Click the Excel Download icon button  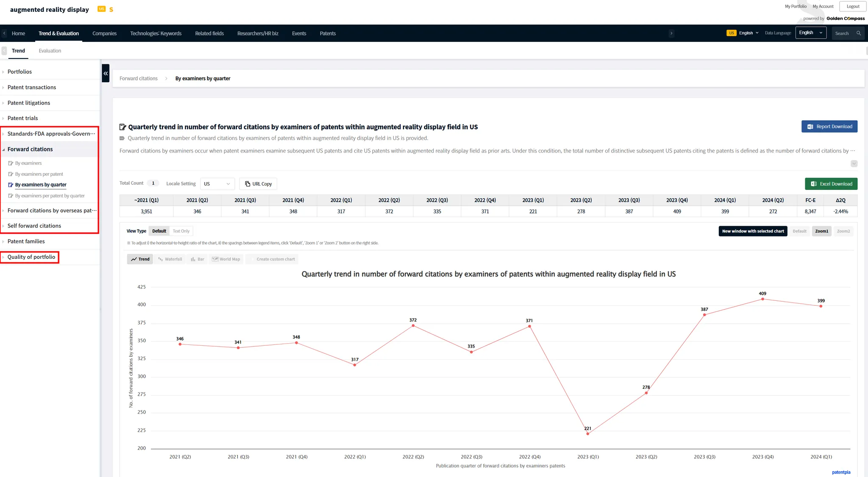tap(831, 184)
